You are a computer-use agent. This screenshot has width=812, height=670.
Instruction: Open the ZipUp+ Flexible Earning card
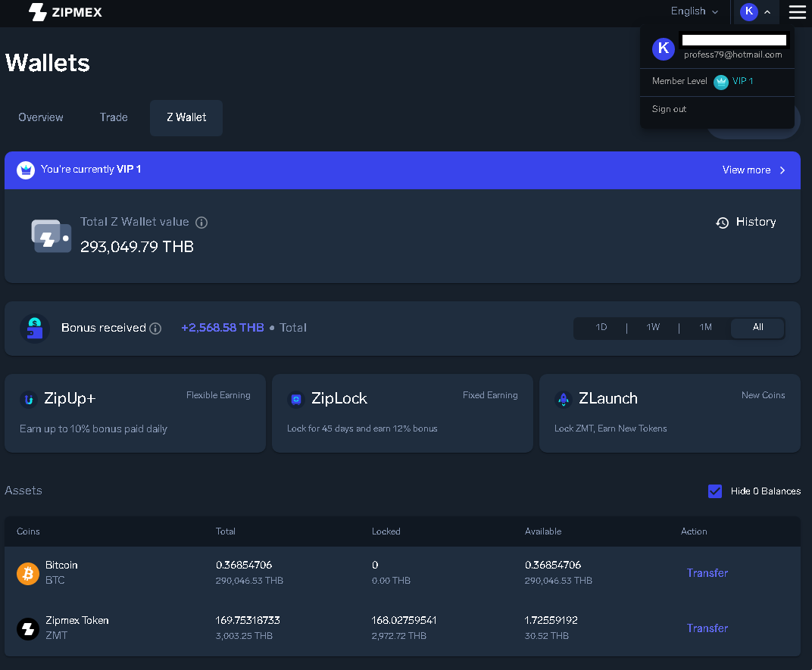pos(135,413)
